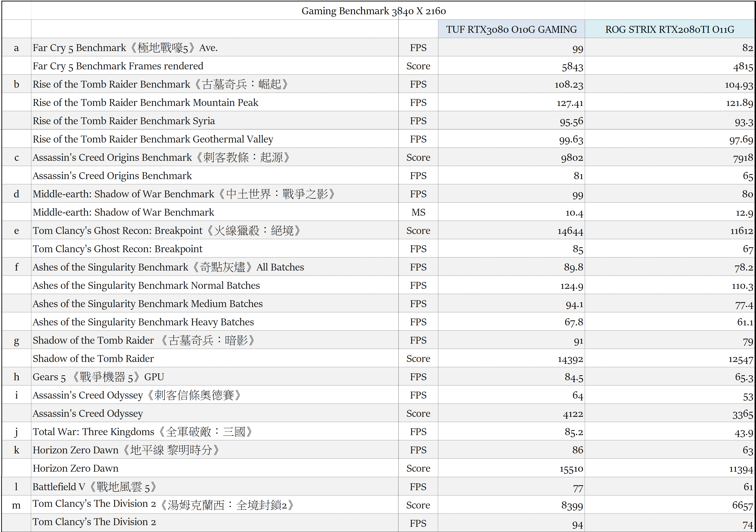Click the value 84.5
Viewport: 756px width, 532px height.
click(x=574, y=377)
